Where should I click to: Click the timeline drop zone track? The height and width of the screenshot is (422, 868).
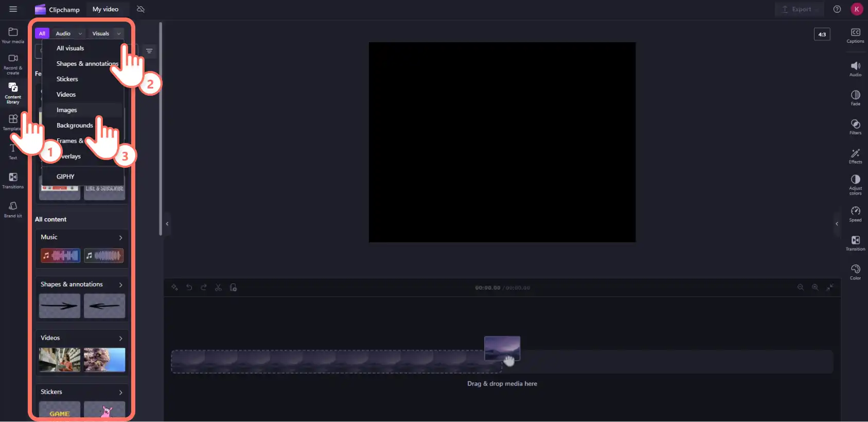tap(502, 361)
